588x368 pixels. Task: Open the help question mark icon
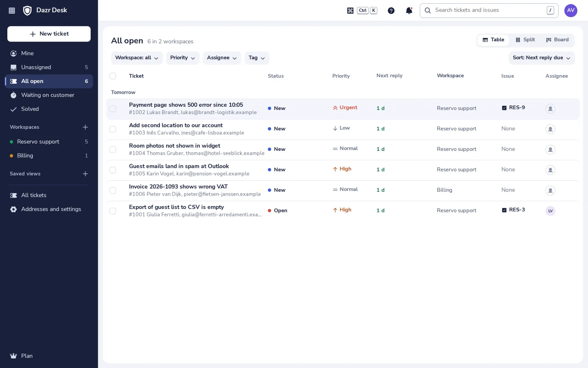point(391,11)
